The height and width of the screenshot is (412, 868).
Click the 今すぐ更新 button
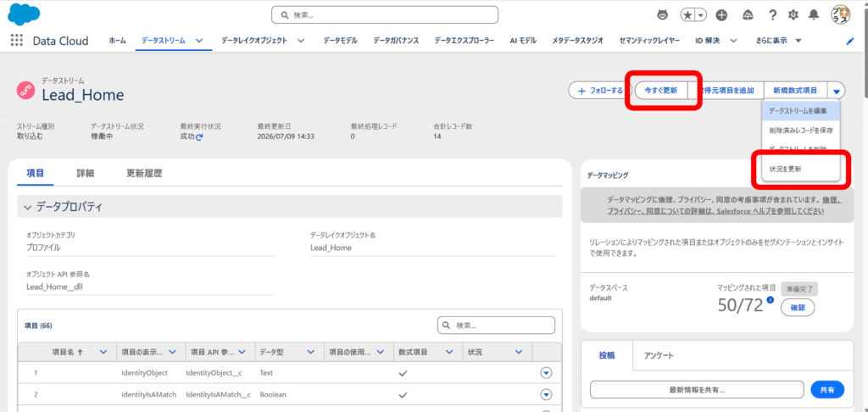660,90
